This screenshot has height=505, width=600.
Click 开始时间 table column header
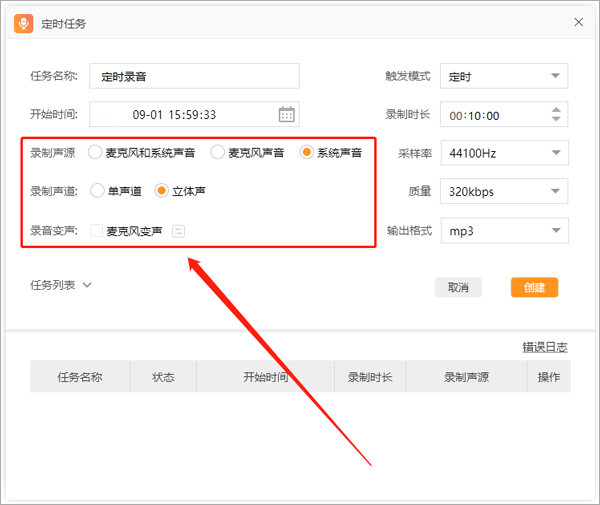point(266,376)
